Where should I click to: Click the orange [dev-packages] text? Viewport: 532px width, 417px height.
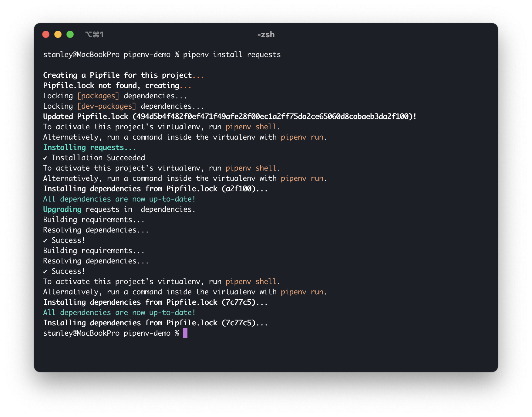coord(107,106)
